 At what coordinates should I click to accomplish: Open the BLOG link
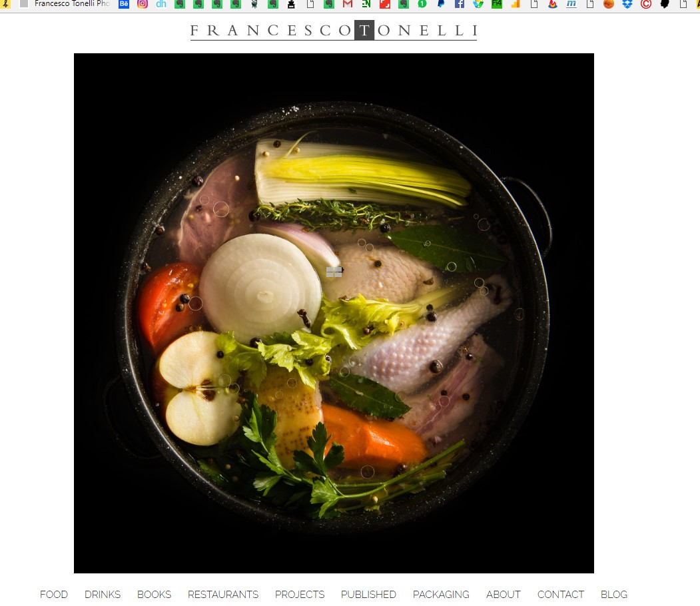[x=614, y=595]
